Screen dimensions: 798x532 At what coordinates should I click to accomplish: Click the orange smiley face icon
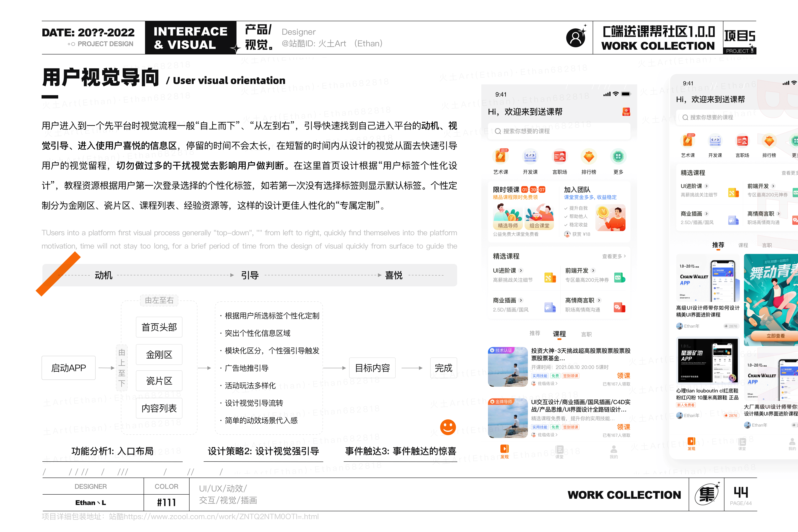click(448, 427)
